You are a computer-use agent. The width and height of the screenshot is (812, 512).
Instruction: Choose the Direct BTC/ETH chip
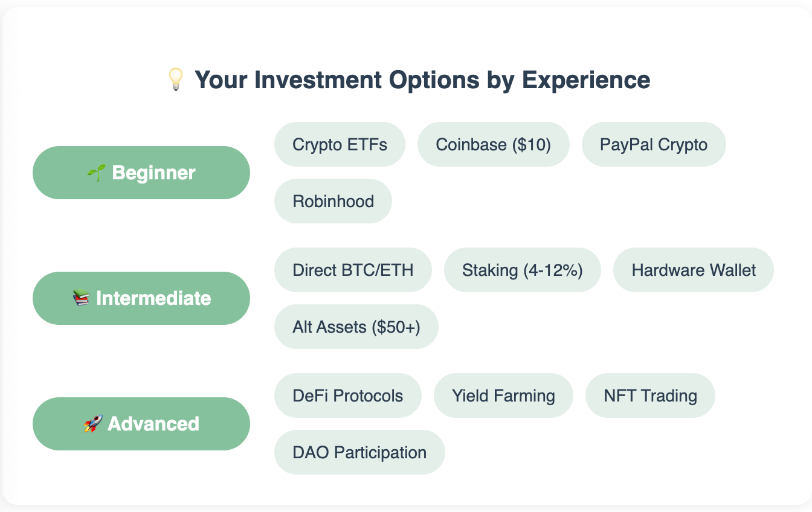(353, 270)
